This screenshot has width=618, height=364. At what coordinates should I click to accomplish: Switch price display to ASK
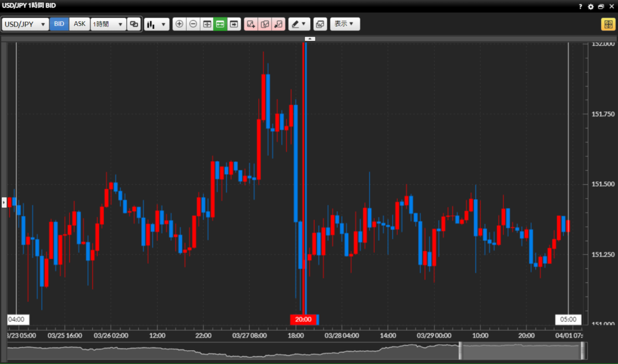point(80,24)
